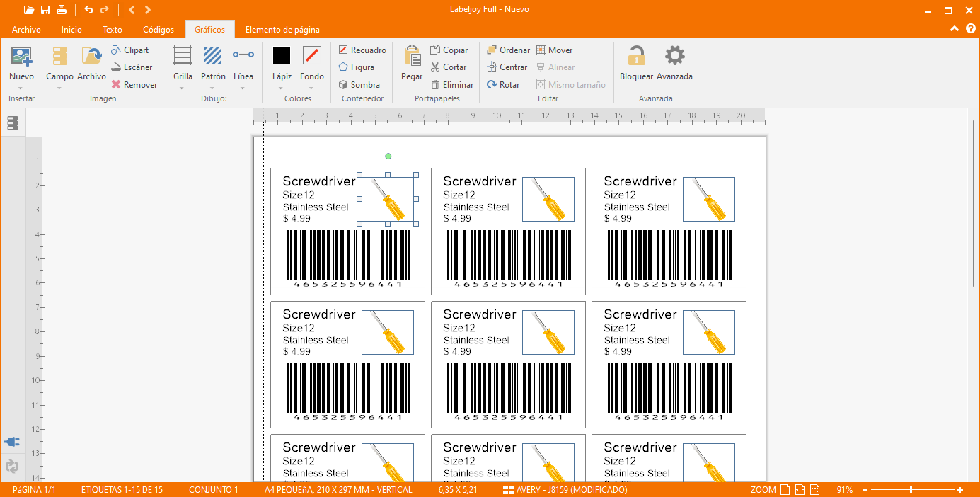980x497 pixels.
Task: Go to the previous item with the left chevron
Action: coord(132,10)
